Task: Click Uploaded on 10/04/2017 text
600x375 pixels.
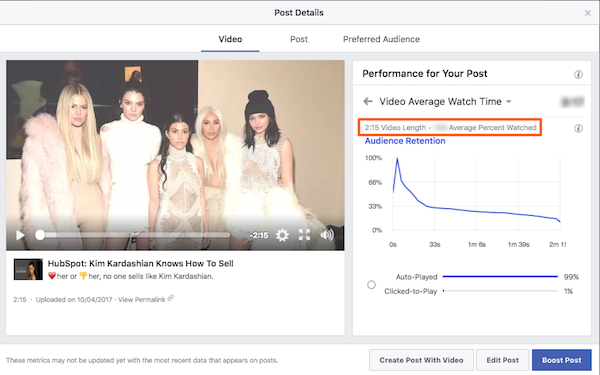Action: (74, 300)
